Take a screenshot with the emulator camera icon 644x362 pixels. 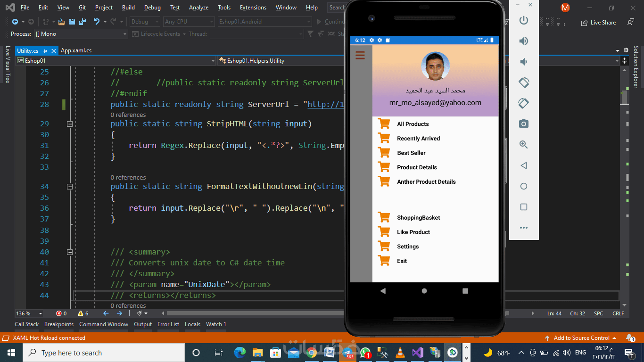[523, 124]
